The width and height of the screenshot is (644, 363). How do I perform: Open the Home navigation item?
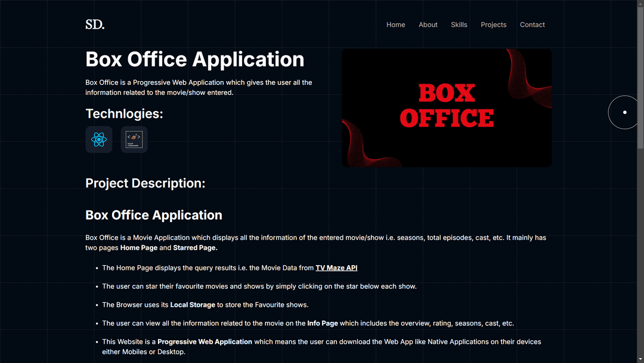pyautogui.click(x=395, y=24)
